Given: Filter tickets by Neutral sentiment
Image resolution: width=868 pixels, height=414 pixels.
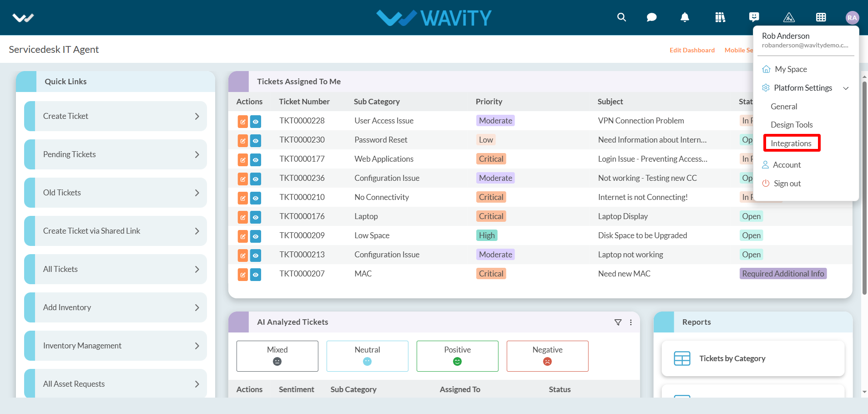Looking at the screenshot, I should tap(367, 356).
